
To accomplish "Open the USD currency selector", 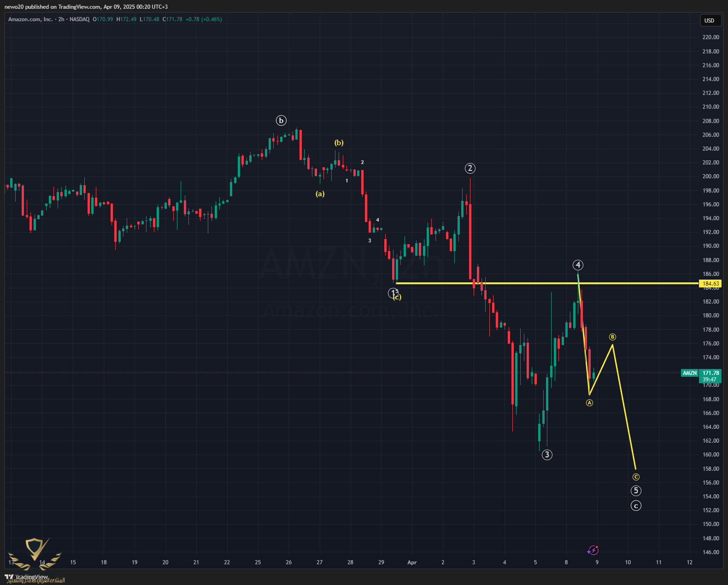I will pos(709,20).
